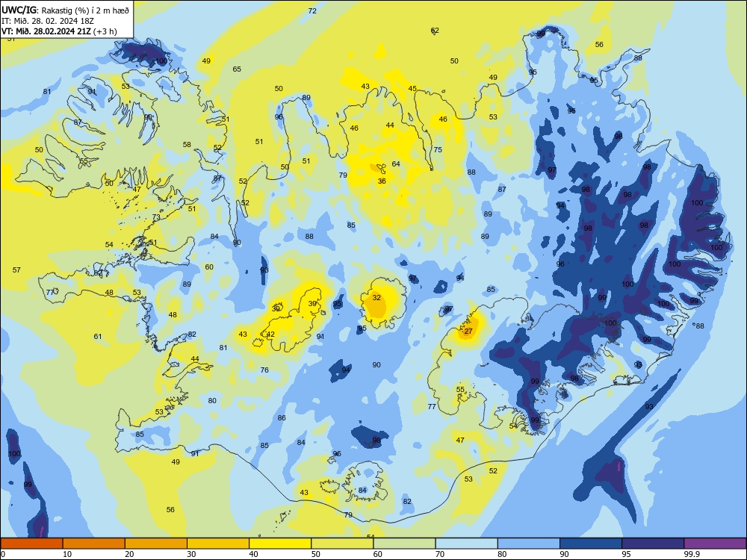747x560 pixels.
Task: Click the pale green 60–70 legend swatch
Action: pos(404,544)
